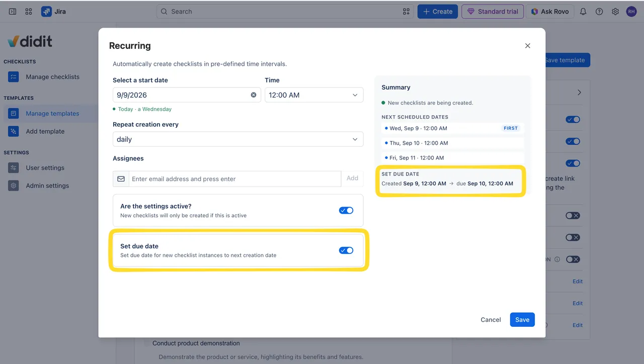Click the didit logo
Image resolution: width=644 pixels, height=364 pixels.
point(30,41)
